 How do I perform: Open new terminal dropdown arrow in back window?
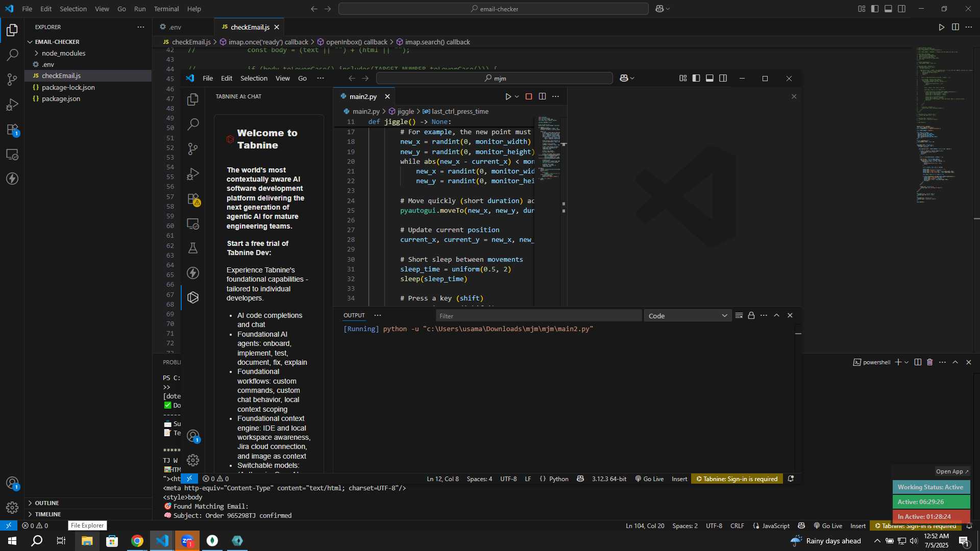click(906, 362)
